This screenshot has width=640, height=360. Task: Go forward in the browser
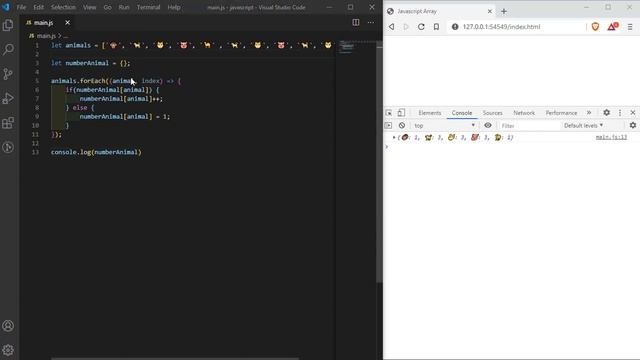(x=406, y=27)
